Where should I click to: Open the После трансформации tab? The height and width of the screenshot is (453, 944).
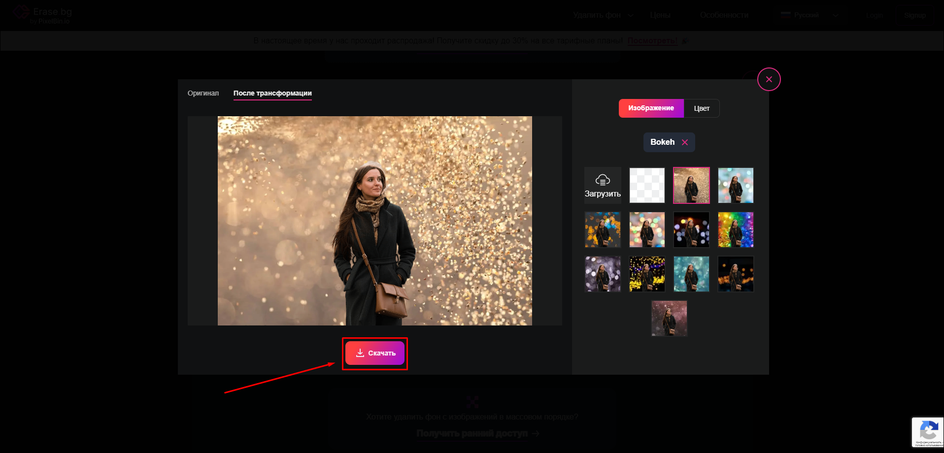[273, 93]
